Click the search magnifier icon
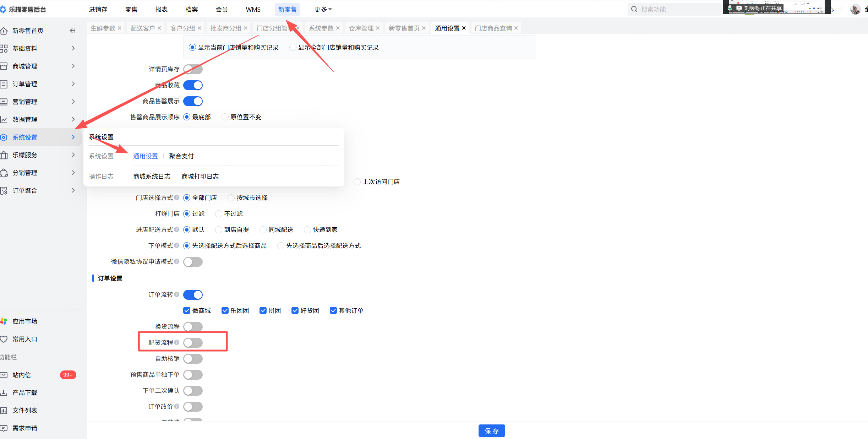Viewport: 868px width, 439px height. 634,9
